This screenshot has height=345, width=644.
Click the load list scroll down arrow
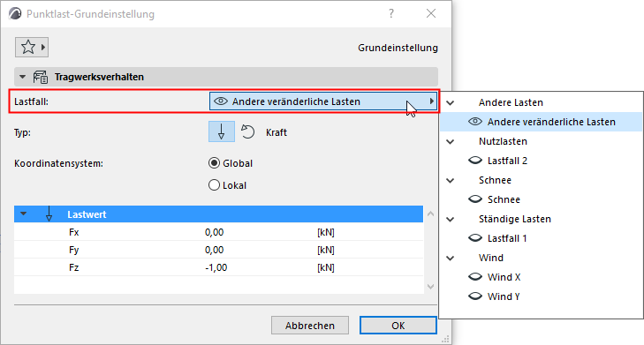(430, 287)
